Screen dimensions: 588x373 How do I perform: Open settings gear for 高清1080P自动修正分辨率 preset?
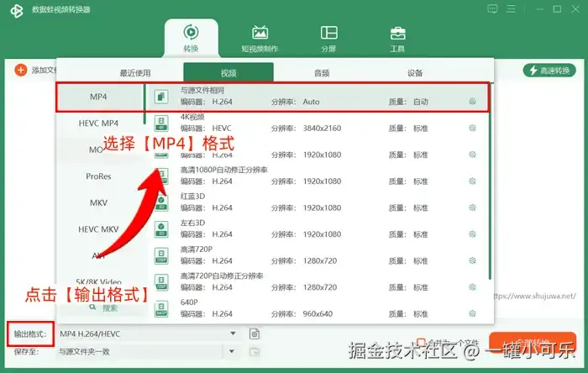pos(472,181)
